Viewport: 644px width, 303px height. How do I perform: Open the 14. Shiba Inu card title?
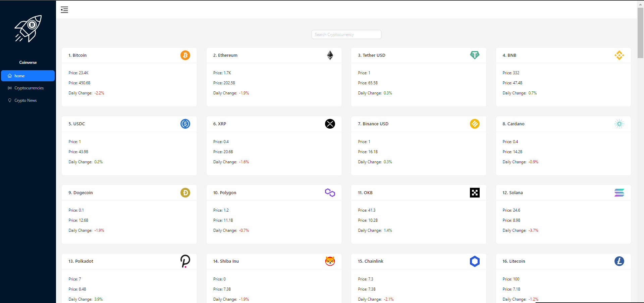[x=226, y=261]
